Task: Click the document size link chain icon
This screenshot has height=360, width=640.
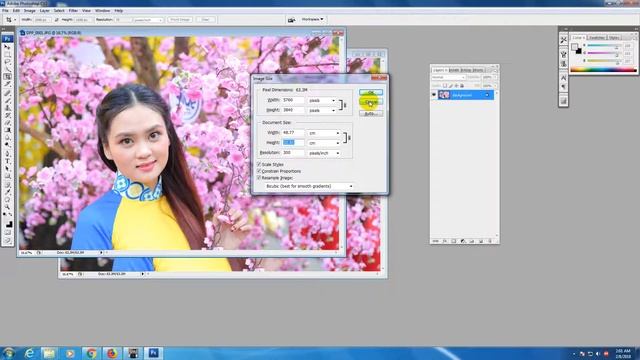Action: [x=349, y=138]
